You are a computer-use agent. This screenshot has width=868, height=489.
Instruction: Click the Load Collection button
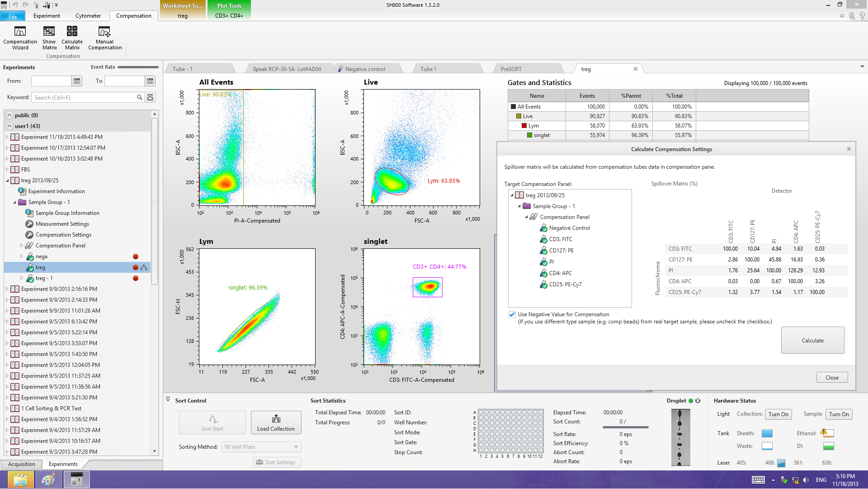point(276,423)
